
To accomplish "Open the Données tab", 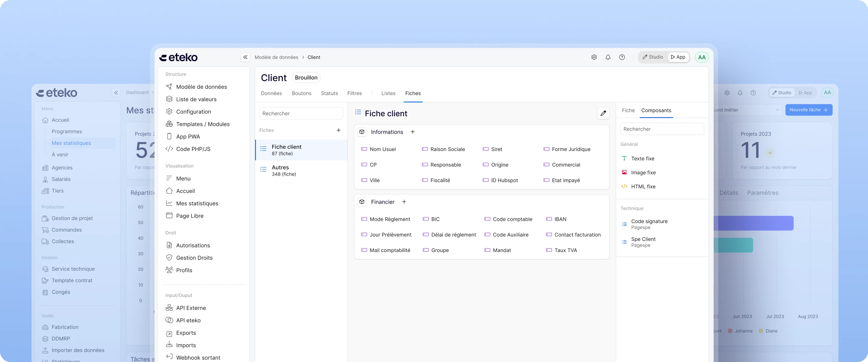I will click(271, 93).
